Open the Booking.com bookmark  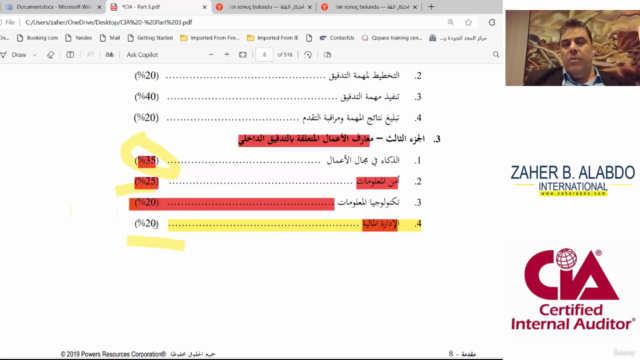coord(38,38)
